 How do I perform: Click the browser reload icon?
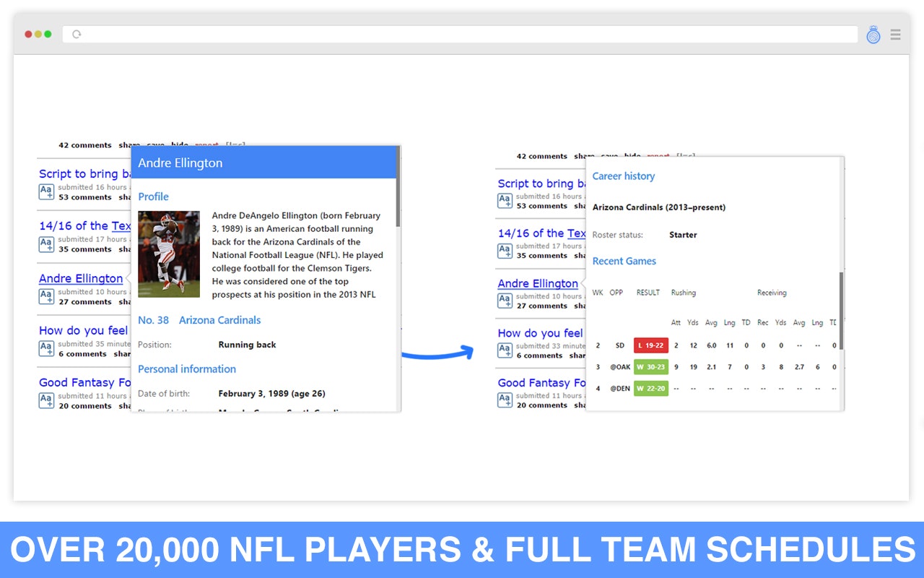coord(77,34)
